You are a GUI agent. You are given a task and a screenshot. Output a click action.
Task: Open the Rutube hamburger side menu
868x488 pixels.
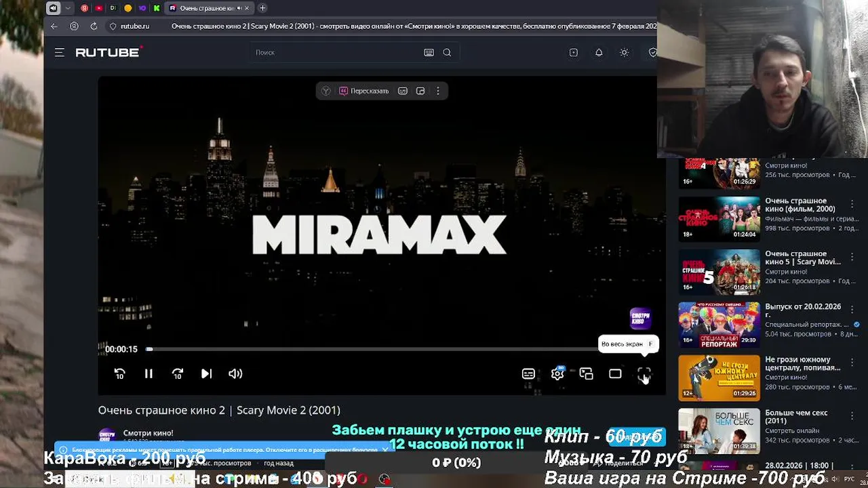60,52
